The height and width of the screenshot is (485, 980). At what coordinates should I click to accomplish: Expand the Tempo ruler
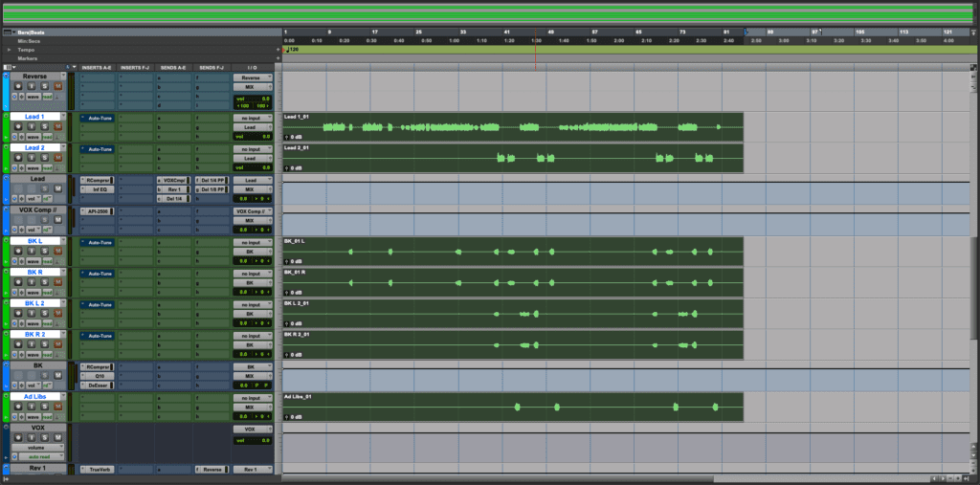click(10, 50)
